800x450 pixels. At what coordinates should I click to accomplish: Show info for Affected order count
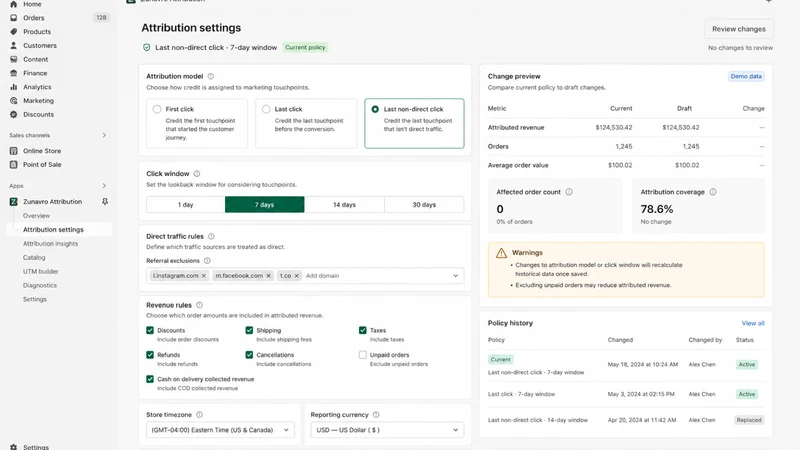569,192
